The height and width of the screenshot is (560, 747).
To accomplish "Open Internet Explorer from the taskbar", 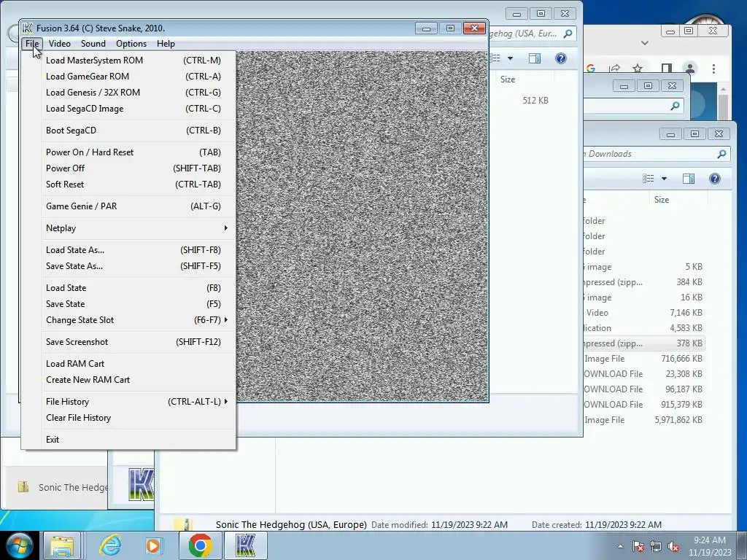I will [x=110, y=545].
